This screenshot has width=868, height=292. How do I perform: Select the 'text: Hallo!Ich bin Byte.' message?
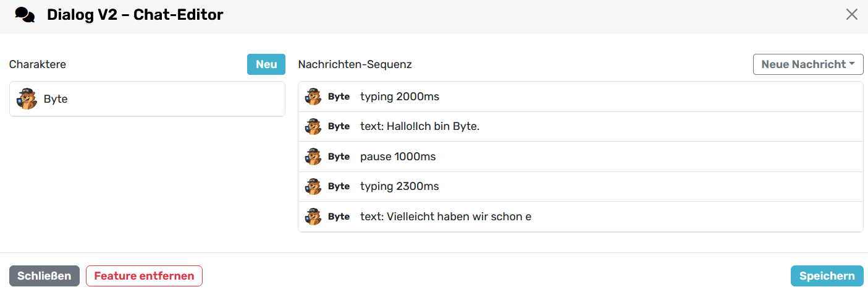coord(420,126)
